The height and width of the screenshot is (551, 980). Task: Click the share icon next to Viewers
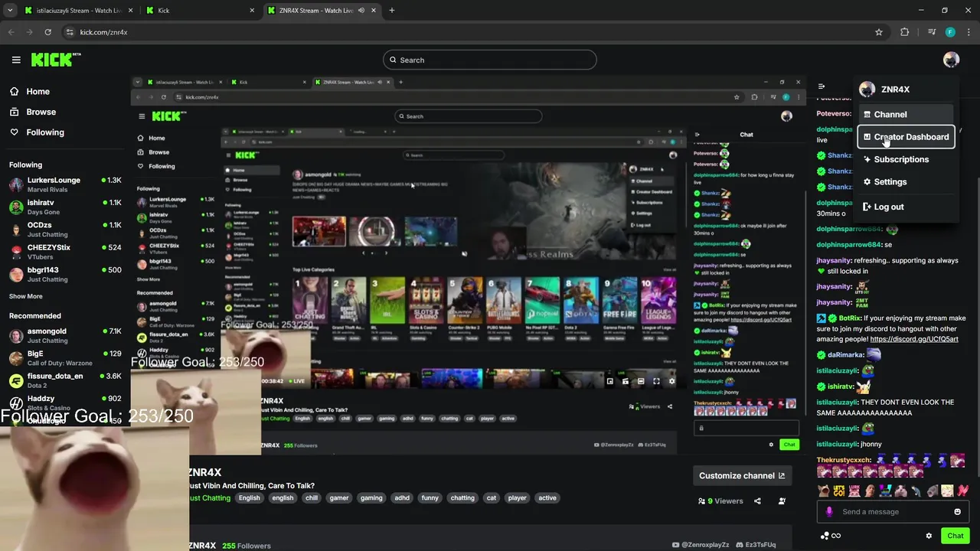tap(757, 501)
